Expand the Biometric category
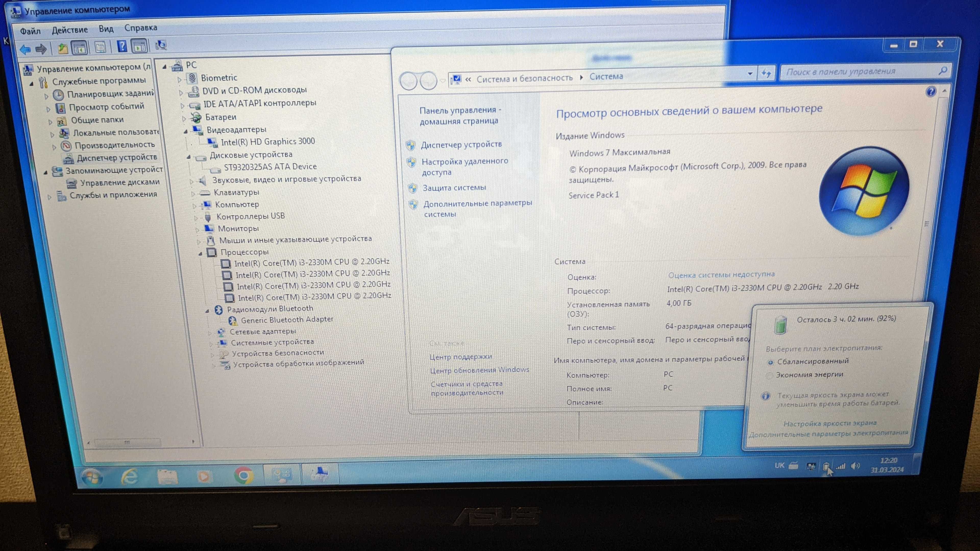The width and height of the screenshot is (980, 551). [180, 80]
